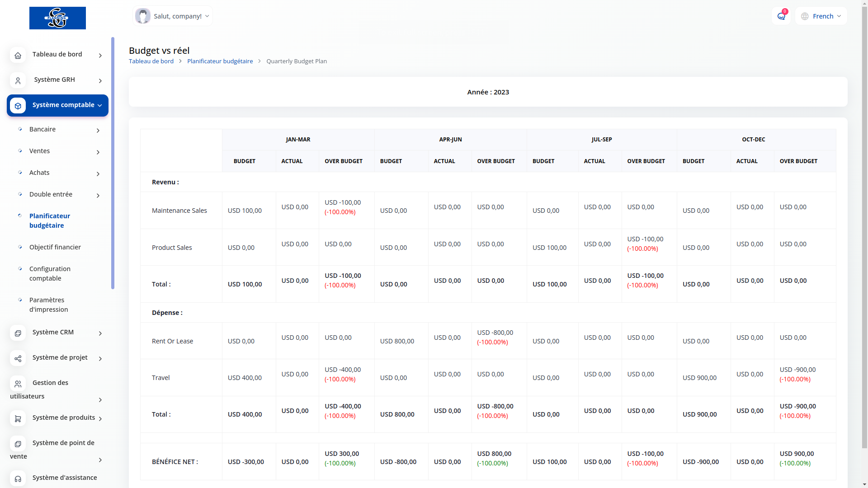This screenshot has width=868, height=488.
Task: Click the sidebar vertical scrollbar
Action: tap(113, 163)
